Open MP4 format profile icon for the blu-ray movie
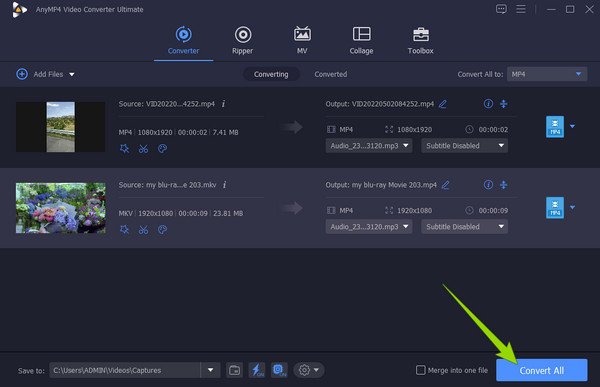 555,208
